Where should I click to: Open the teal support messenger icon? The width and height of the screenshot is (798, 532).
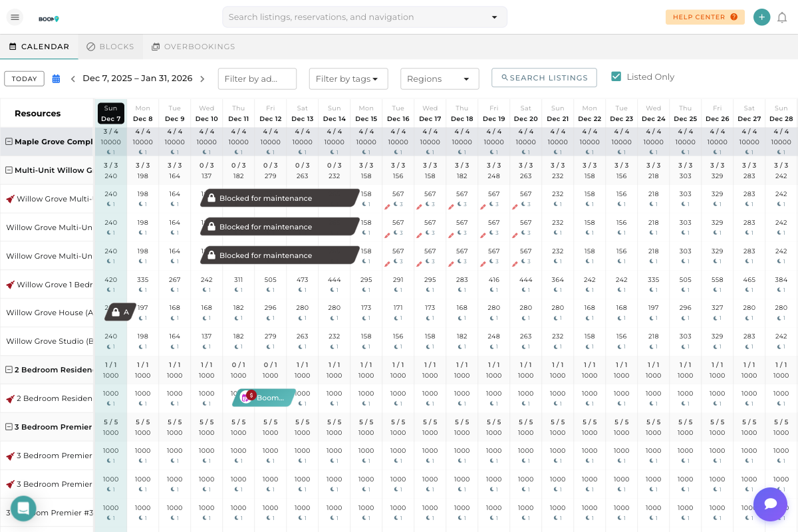23,509
